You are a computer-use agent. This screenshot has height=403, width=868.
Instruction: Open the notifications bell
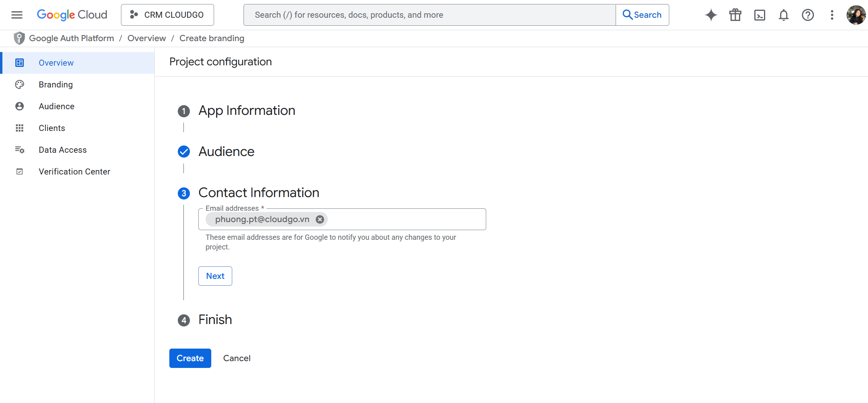click(783, 15)
